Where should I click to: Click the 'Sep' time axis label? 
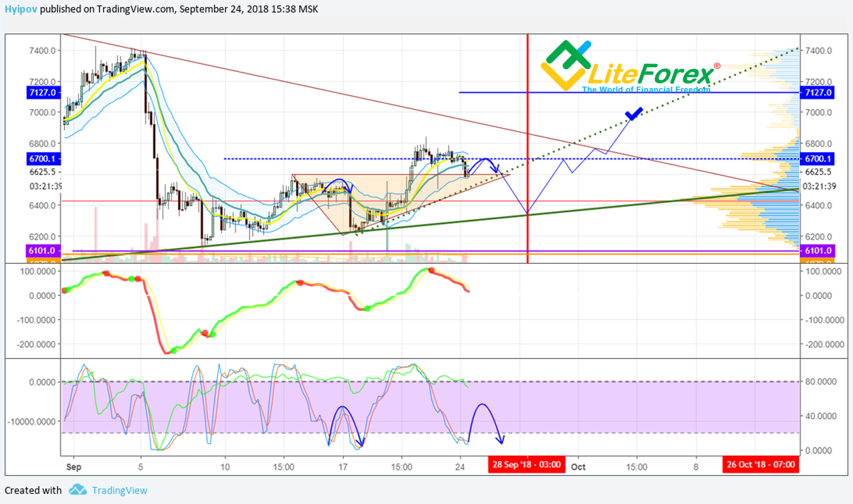73,467
